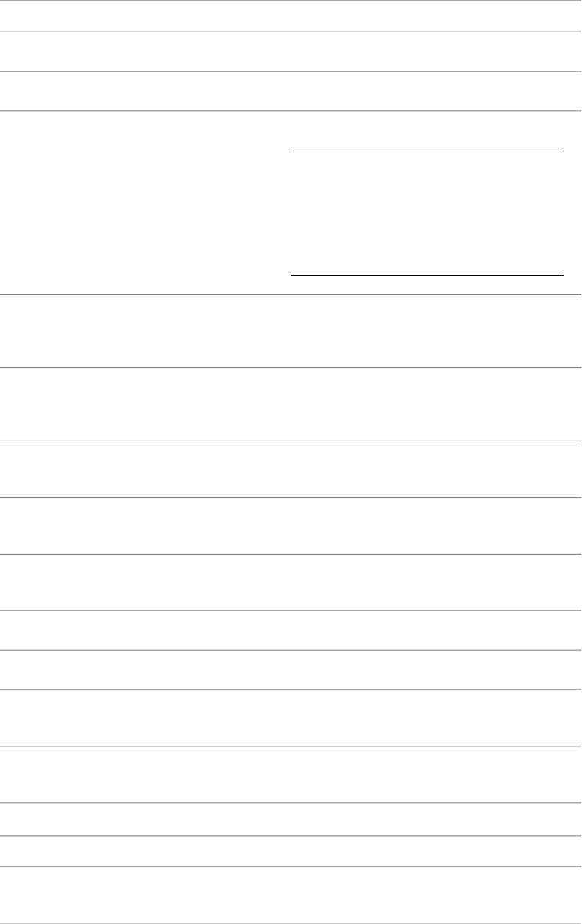
Task: Click the second blank table row
Action: click(x=291, y=51)
